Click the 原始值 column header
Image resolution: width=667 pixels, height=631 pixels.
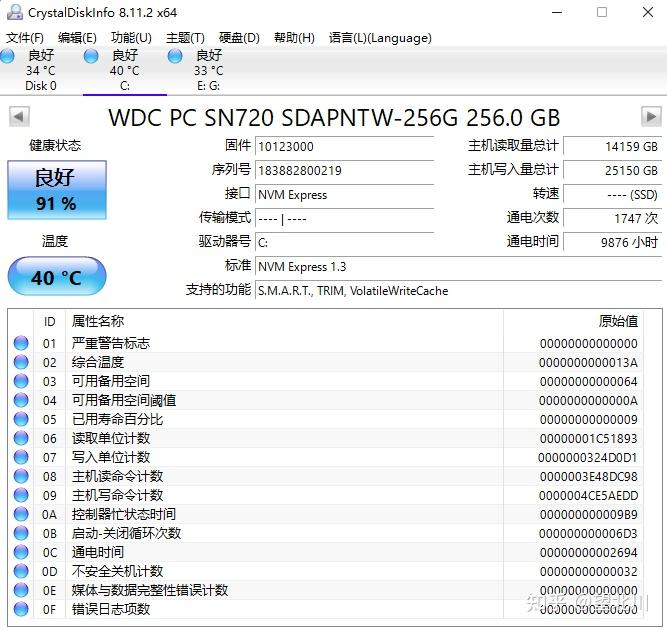573,322
